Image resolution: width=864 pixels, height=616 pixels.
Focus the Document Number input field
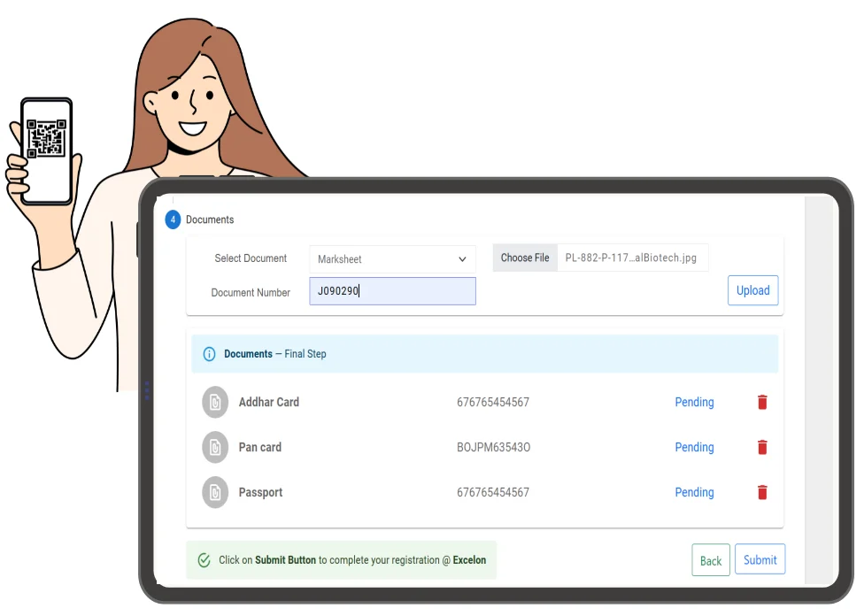pos(392,291)
